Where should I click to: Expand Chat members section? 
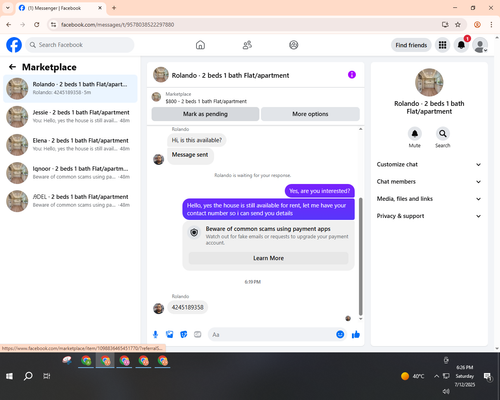click(429, 182)
